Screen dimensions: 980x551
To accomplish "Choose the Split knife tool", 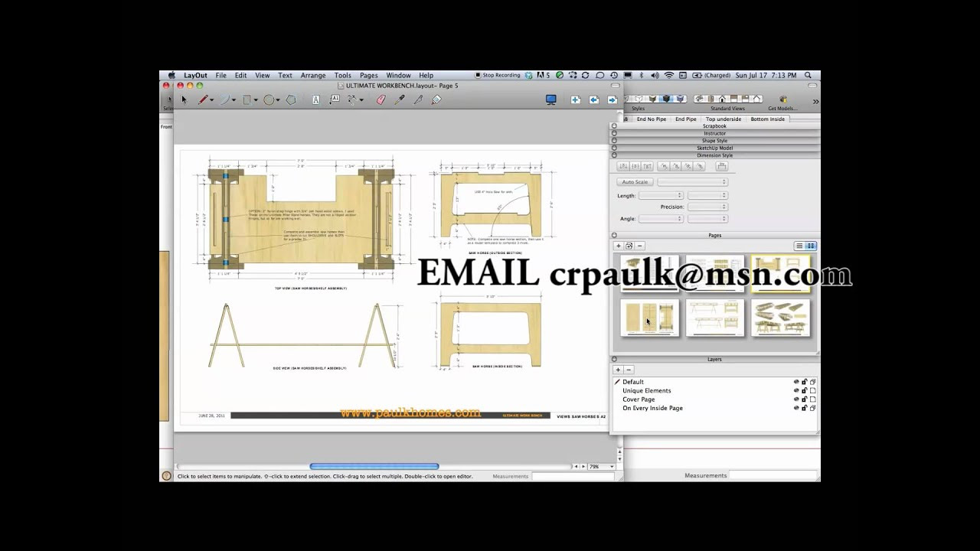I will point(418,99).
